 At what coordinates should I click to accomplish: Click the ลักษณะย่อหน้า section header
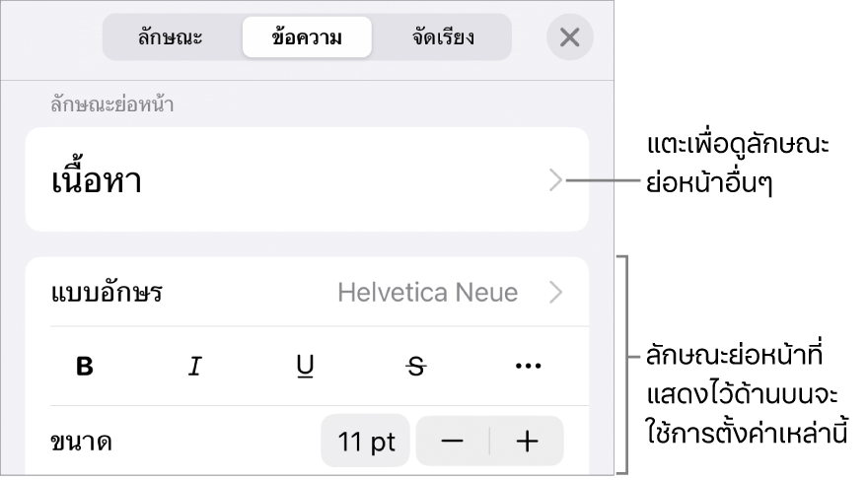pyautogui.click(x=112, y=103)
